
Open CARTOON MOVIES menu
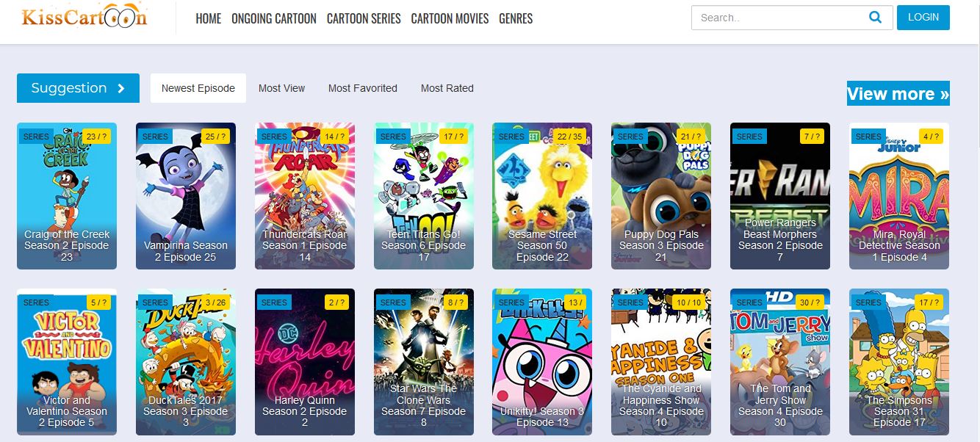coord(450,18)
